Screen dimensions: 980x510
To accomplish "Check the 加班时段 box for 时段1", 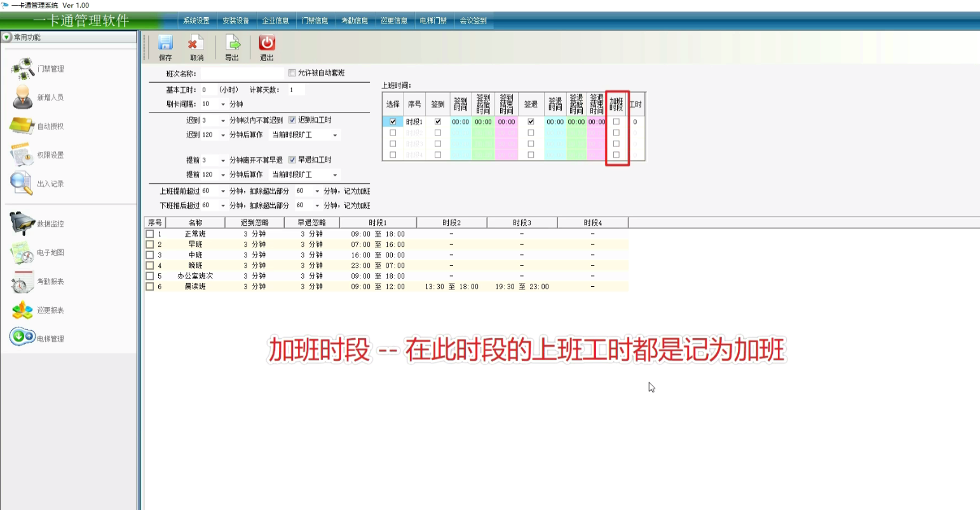I will click(616, 121).
